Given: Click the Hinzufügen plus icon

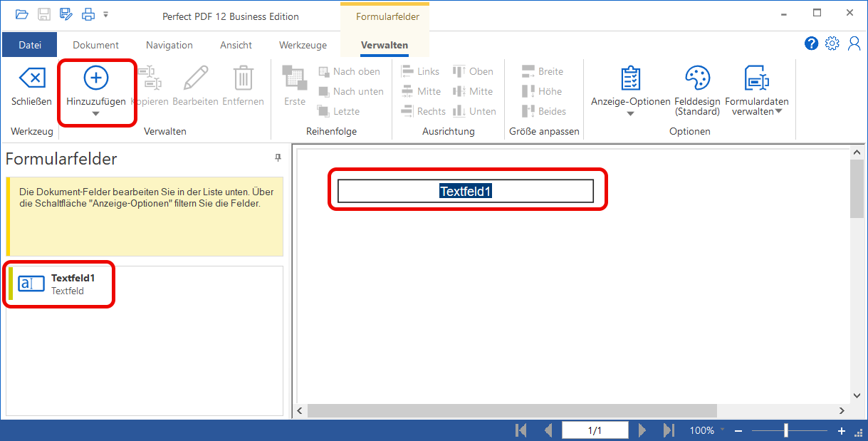Looking at the screenshot, I should [x=96, y=77].
